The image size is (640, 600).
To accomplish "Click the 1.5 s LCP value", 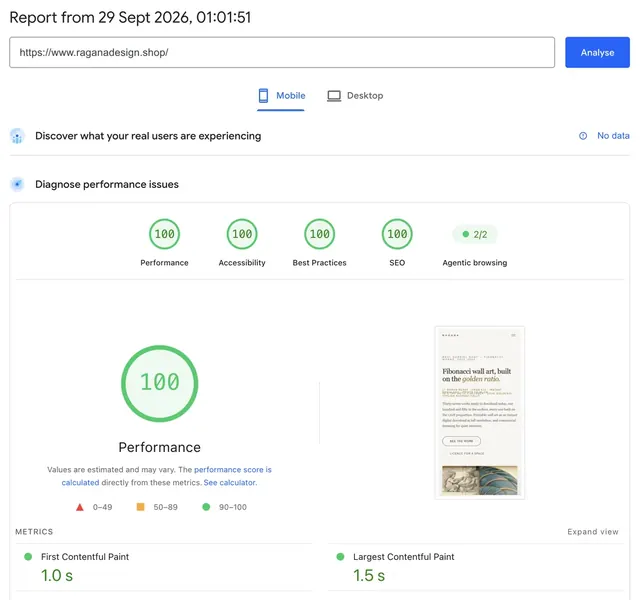I will 369,576.
